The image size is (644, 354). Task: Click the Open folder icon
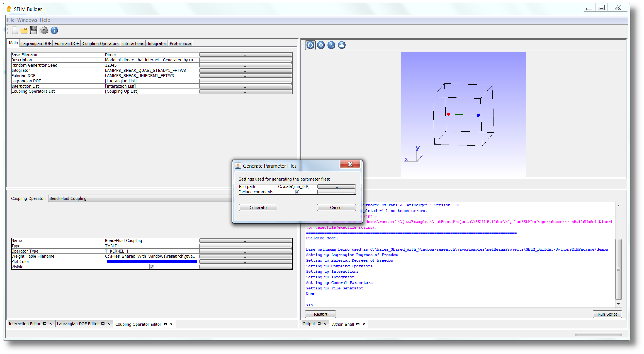tap(24, 30)
